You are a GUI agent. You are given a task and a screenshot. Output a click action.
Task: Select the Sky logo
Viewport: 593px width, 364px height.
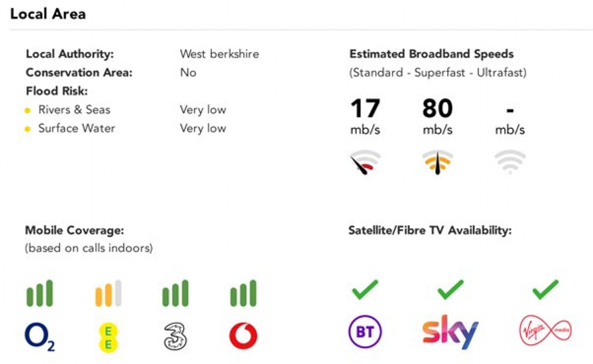(450, 332)
